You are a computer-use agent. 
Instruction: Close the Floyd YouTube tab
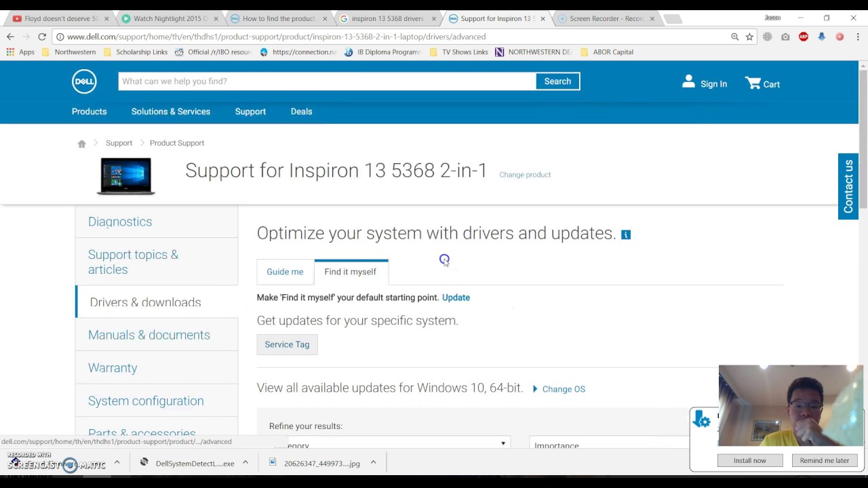tap(106, 18)
